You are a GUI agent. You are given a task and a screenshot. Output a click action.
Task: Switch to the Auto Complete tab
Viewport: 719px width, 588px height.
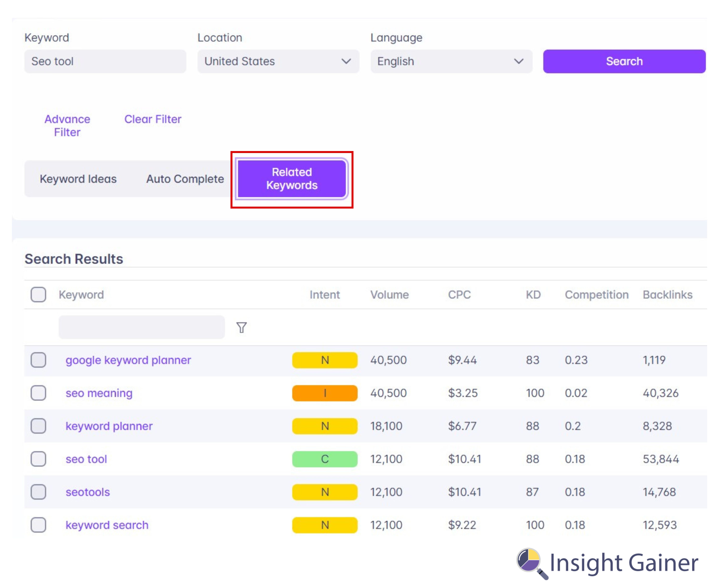coord(185,179)
